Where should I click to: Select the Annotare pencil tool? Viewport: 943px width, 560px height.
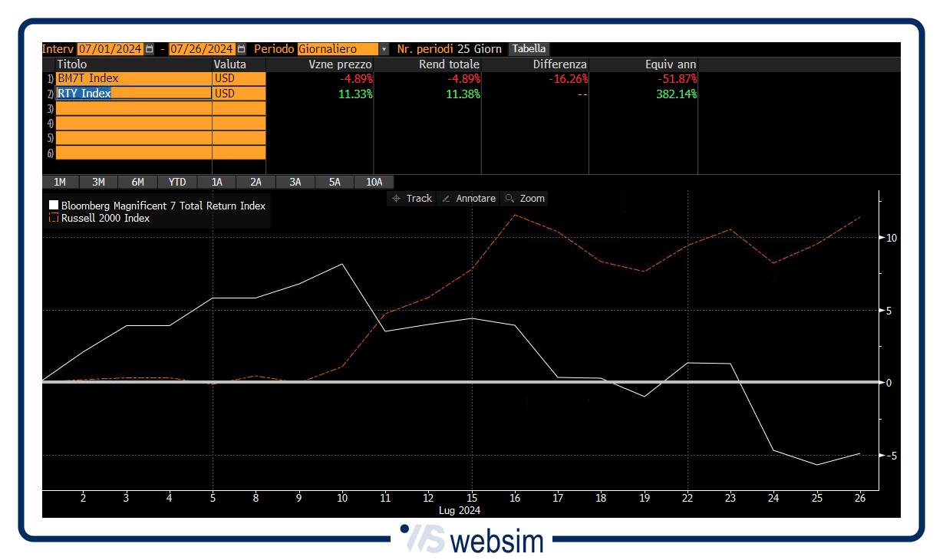[468, 198]
